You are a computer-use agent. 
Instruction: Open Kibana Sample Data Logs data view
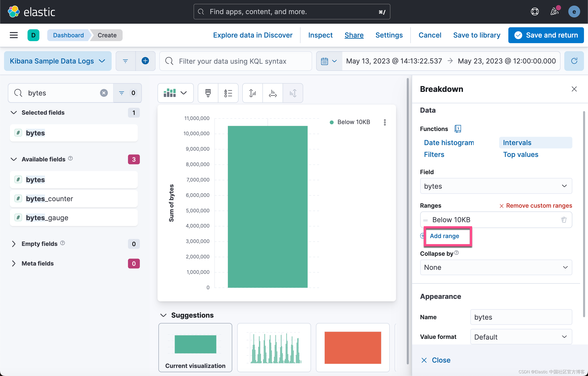click(58, 61)
